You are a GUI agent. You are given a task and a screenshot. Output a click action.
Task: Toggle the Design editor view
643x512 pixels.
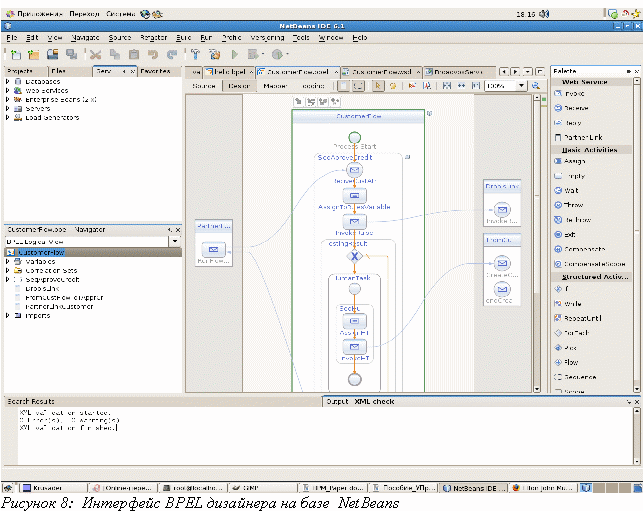tap(239, 86)
